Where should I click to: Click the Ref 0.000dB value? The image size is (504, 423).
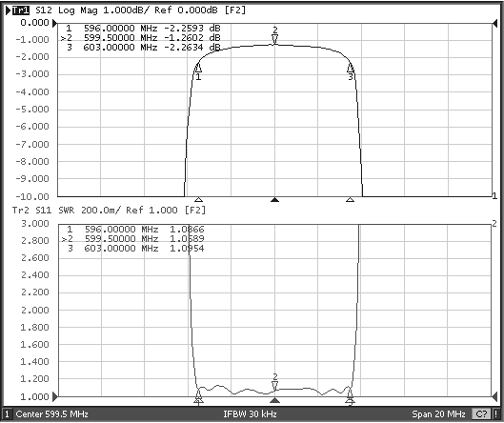pos(186,10)
